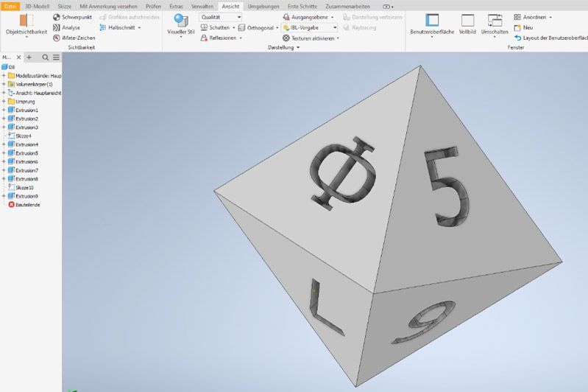
Task: Switch to the 3D-Modell ribbon tab
Action: (x=37, y=6)
